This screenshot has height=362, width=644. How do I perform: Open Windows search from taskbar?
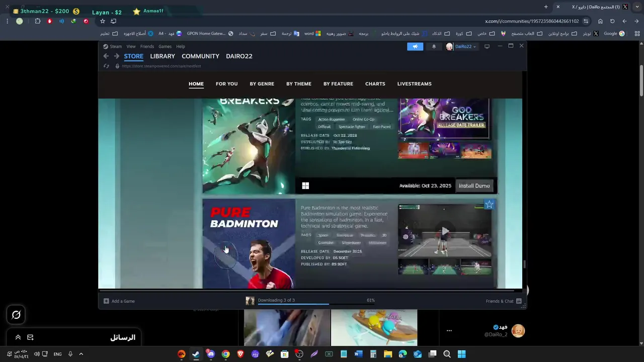pyautogui.click(x=447, y=354)
